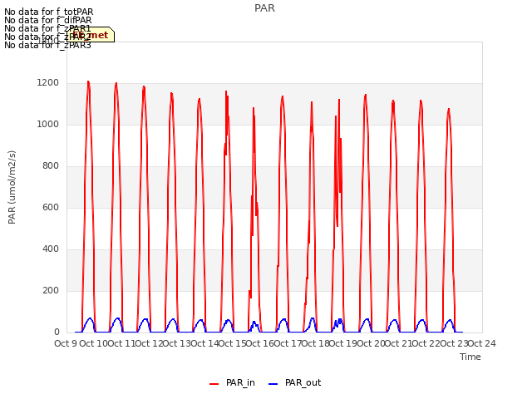The width and height of the screenshot is (532, 399).
Task: Toggle the PAR_out legend entry
Action: click(295, 382)
